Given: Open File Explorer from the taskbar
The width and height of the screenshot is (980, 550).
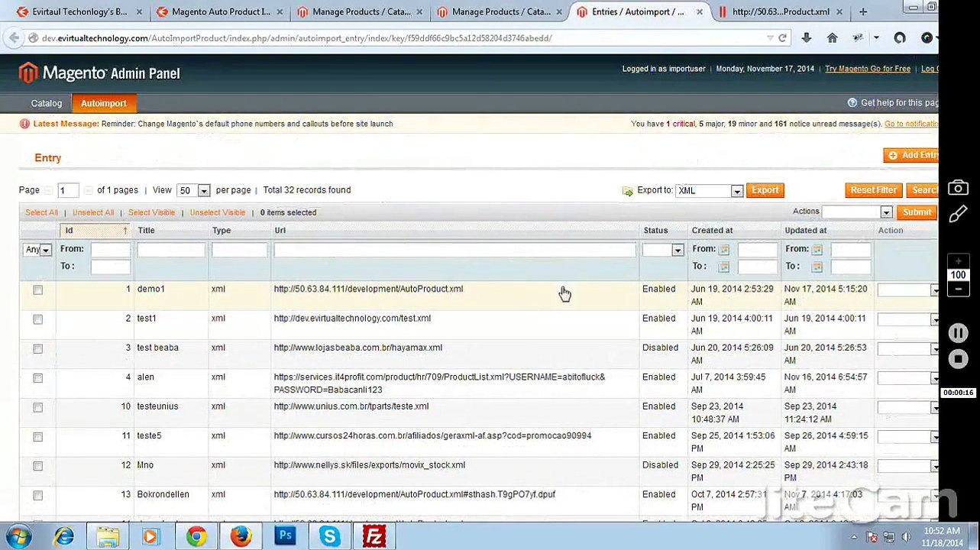Looking at the screenshot, I should click(x=108, y=536).
